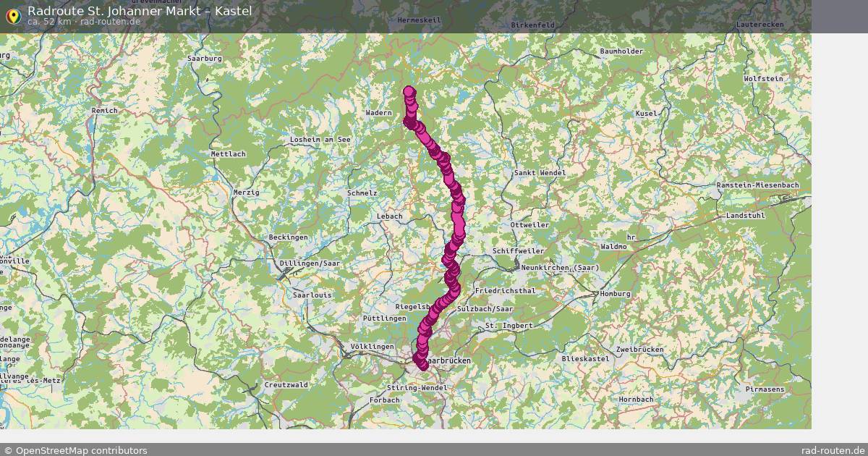868x456 pixels.
Task: Click the Sankt Wendel town label
Action: 540,173
